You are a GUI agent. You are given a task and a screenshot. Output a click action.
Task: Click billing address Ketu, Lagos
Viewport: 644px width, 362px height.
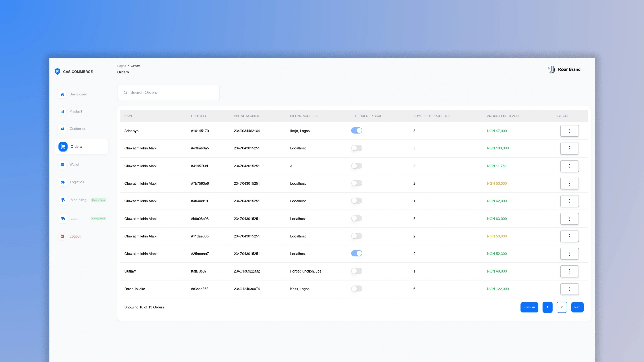click(300, 289)
